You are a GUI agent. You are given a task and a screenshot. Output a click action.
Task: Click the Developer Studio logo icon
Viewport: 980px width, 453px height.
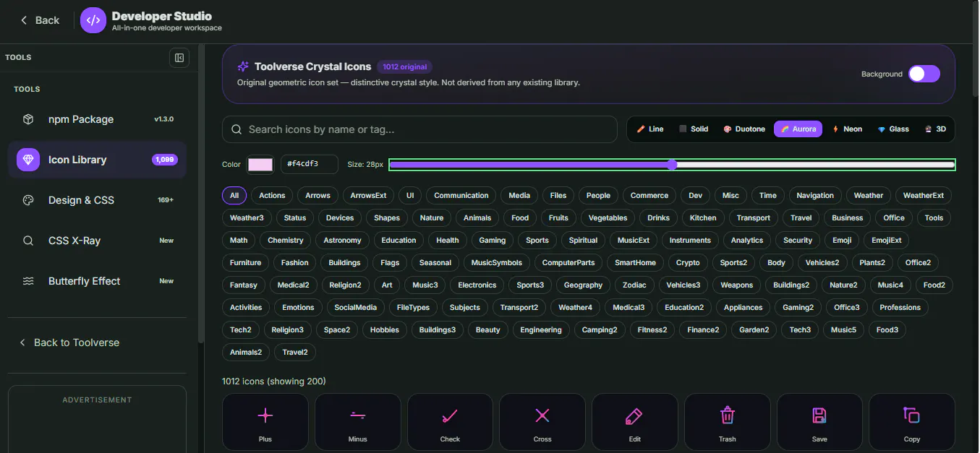(x=93, y=20)
